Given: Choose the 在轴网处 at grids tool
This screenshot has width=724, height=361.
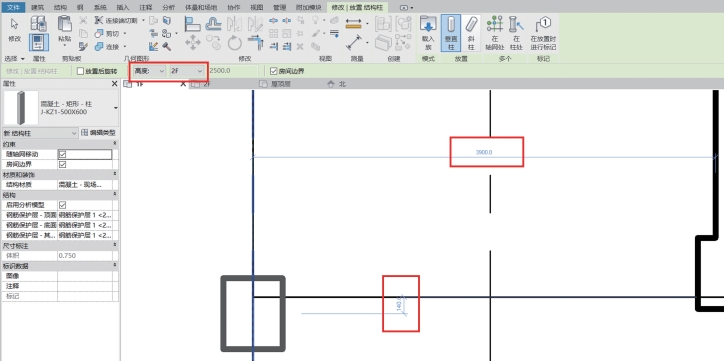Looking at the screenshot, I should click(495, 33).
